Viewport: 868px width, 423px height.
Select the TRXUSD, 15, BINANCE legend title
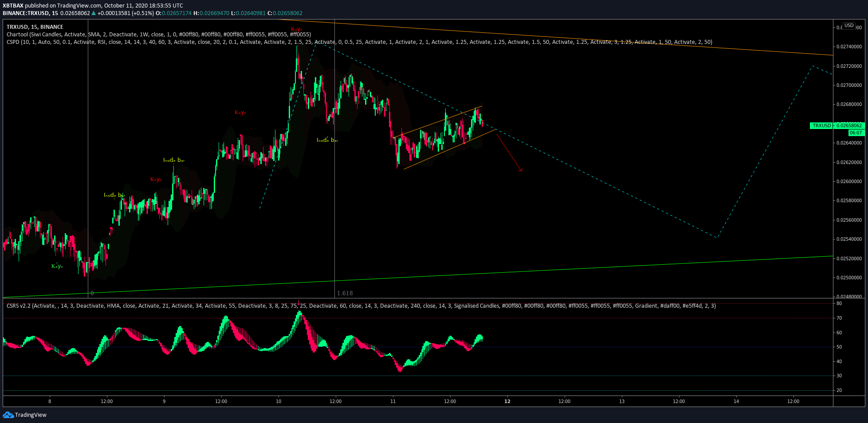click(35, 27)
